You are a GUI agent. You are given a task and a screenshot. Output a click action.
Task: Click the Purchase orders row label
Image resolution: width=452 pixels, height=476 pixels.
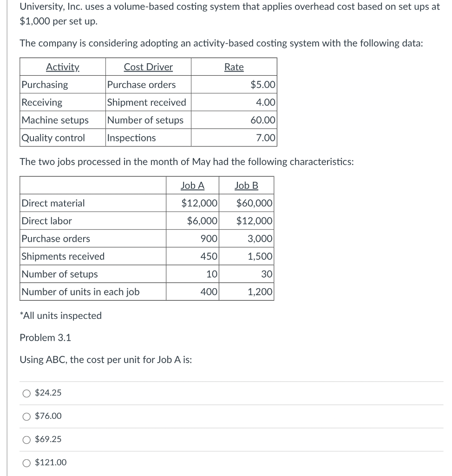tap(56, 238)
